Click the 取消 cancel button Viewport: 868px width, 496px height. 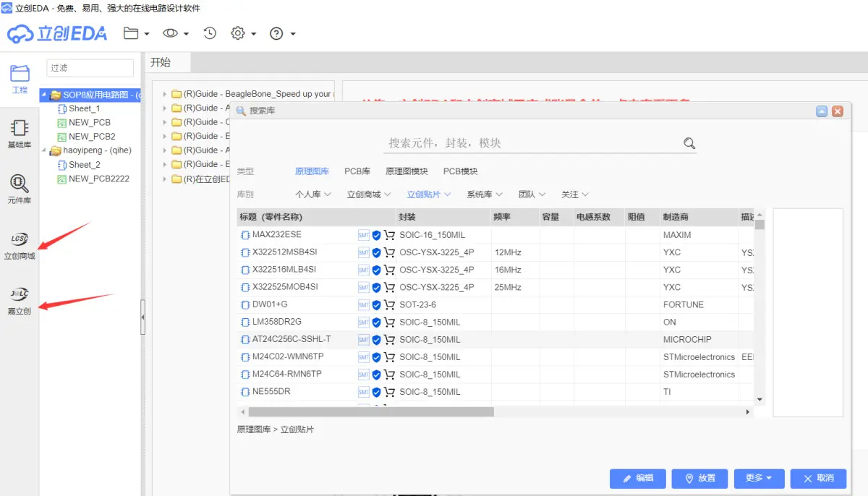pos(818,478)
